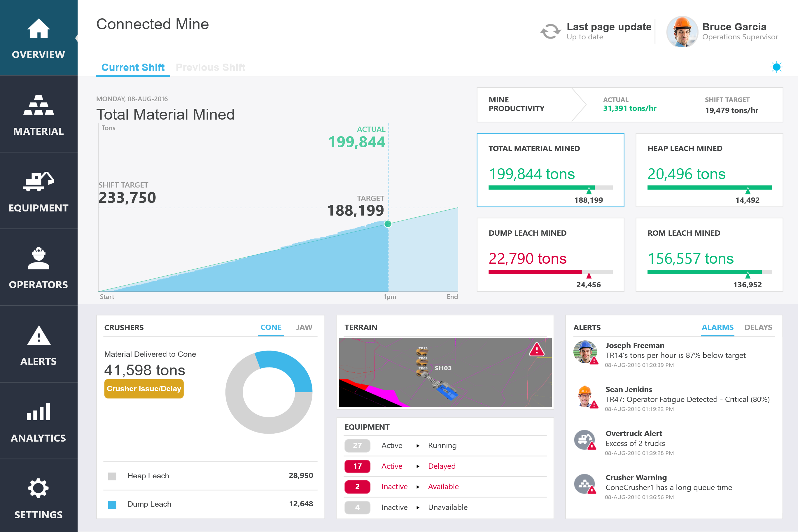The image size is (798, 532).
Task: Expand the Inactive Available row arrow
Action: coord(418,487)
